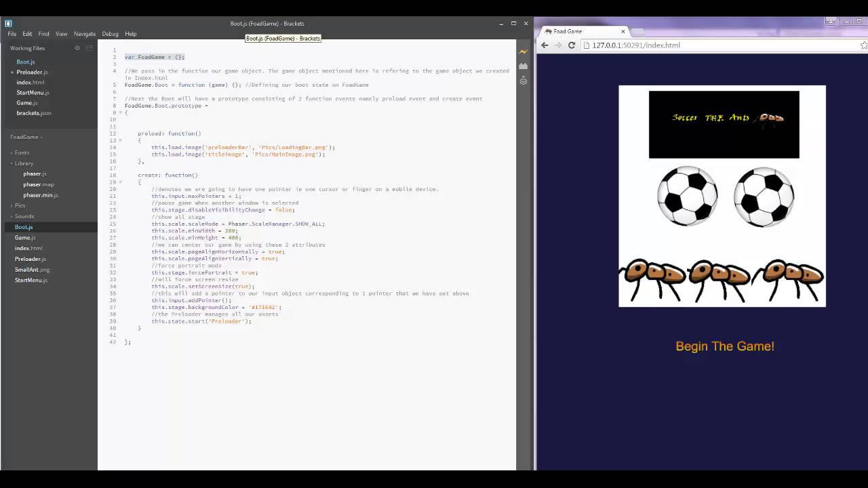
Task: Click the layered-stack icon in Brackets right toolbar
Action: [x=523, y=81]
